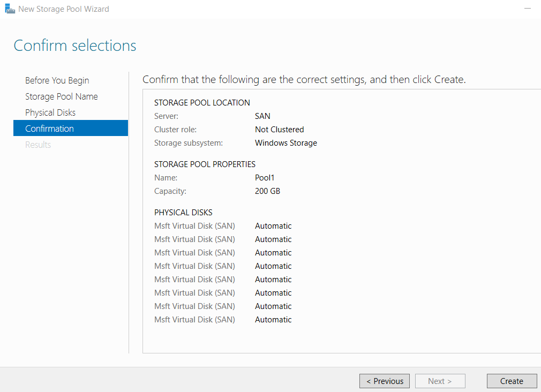The width and height of the screenshot is (541, 392).
Task: Select the last Msft Virtual Disk entry
Action: pos(194,320)
